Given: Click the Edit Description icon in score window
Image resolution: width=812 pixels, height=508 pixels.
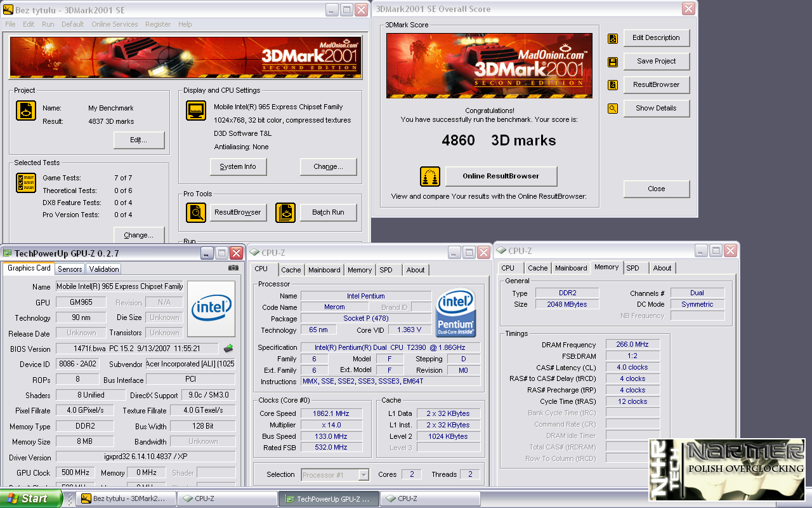Looking at the screenshot, I should pos(613,38).
